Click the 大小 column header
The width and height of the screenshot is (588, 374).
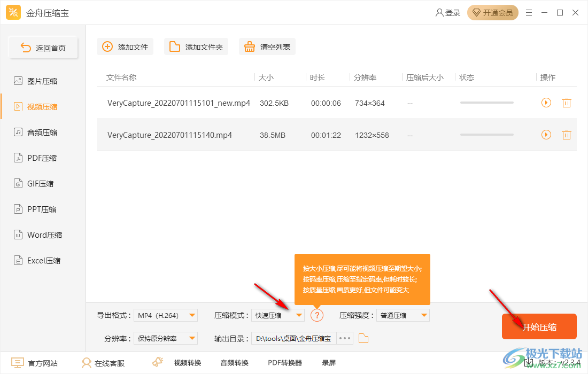pyautogui.click(x=266, y=77)
